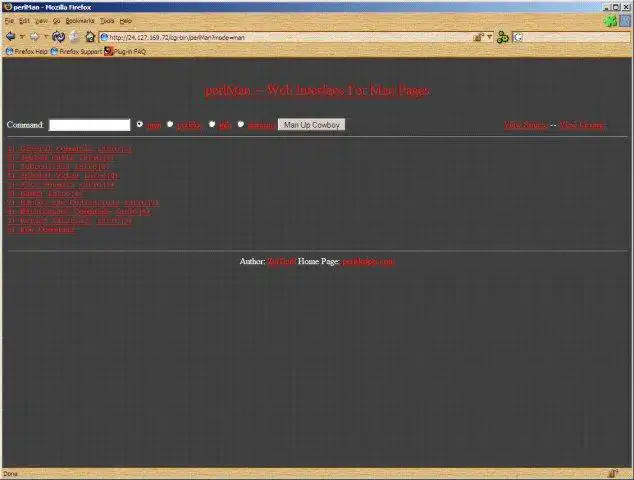
Task: Click the perlMan page heading
Action: 317,90
